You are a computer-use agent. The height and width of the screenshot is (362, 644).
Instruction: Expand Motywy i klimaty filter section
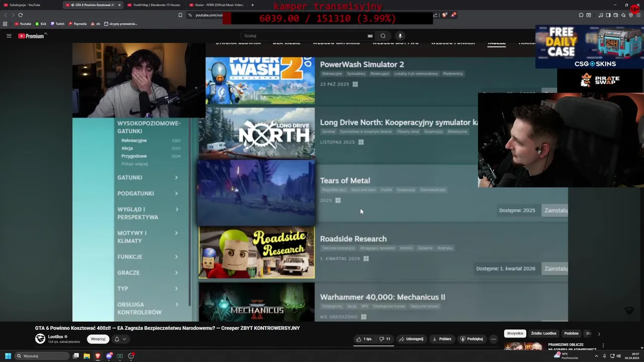pyautogui.click(x=148, y=237)
